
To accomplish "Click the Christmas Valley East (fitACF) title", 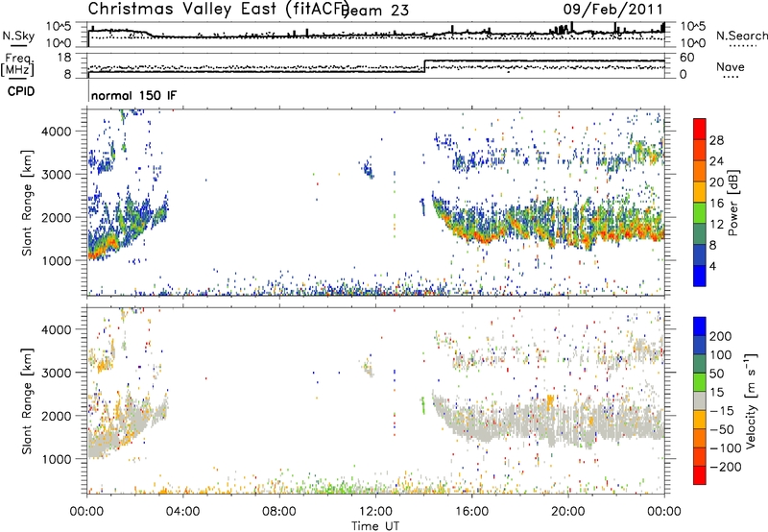I will click(219, 9).
